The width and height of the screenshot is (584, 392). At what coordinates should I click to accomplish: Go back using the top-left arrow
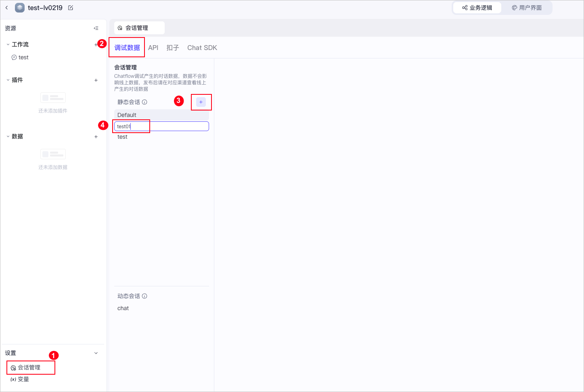pyautogui.click(x=7, y=8)
